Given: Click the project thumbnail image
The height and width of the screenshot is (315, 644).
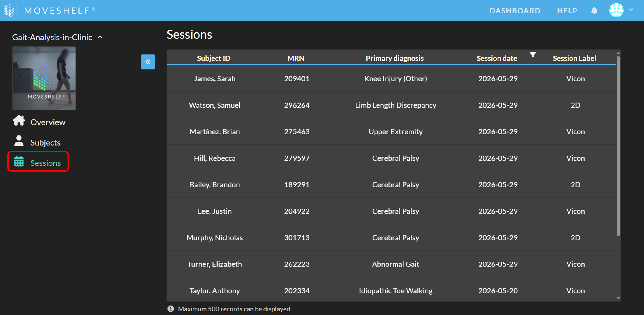Looking at the screenshot, I should 44,78.
